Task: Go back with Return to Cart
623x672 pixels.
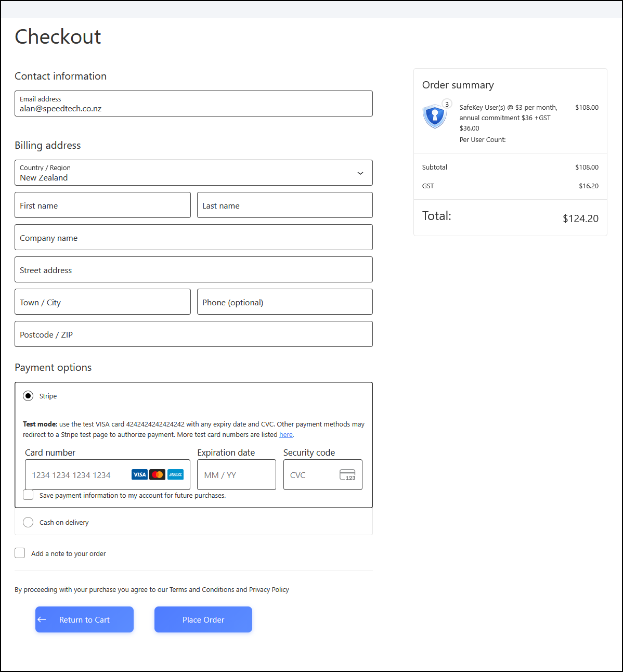Action: click(x=84, y=619)
